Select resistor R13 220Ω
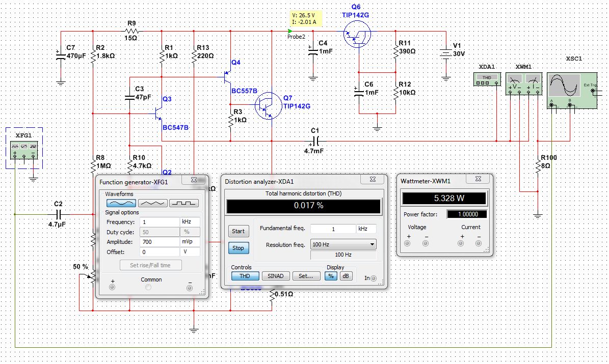This screenshot has width=609, height=364. 194,57
